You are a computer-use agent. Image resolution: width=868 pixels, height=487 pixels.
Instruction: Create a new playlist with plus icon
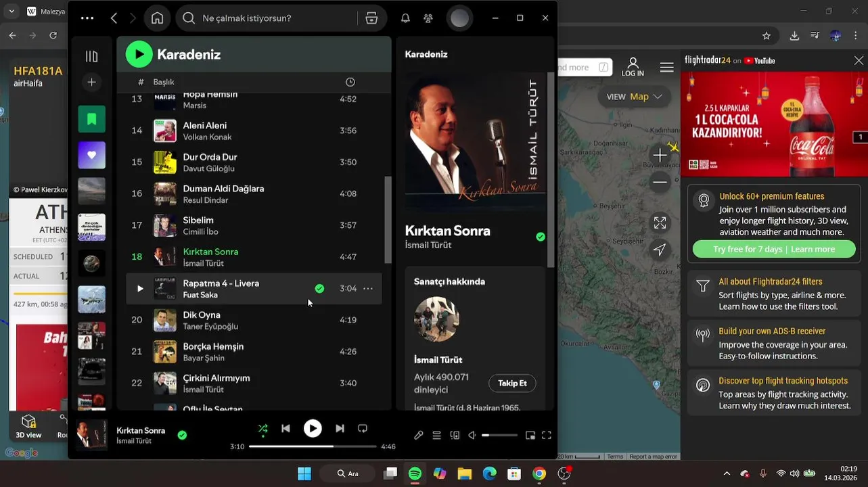coord(91,82)
